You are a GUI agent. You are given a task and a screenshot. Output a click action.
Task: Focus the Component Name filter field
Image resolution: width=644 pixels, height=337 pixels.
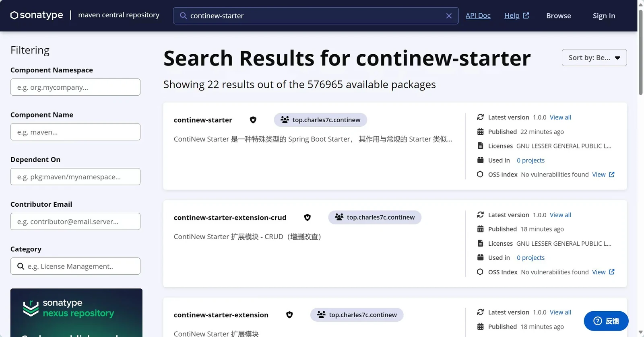click(x=75, y=132)
